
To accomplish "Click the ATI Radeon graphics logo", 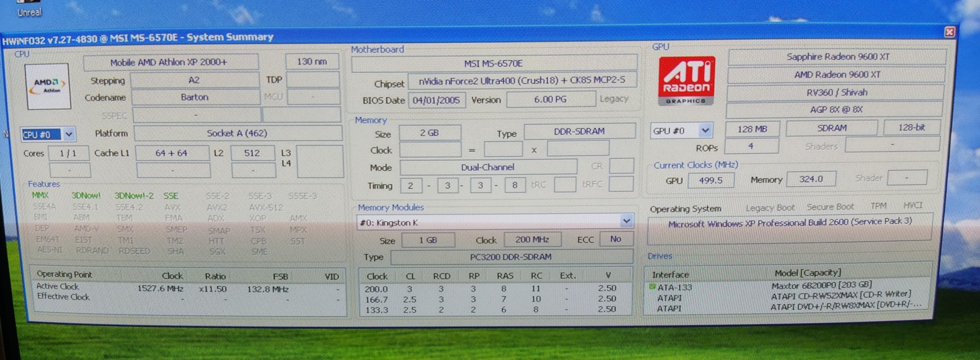I will (686, 81).
